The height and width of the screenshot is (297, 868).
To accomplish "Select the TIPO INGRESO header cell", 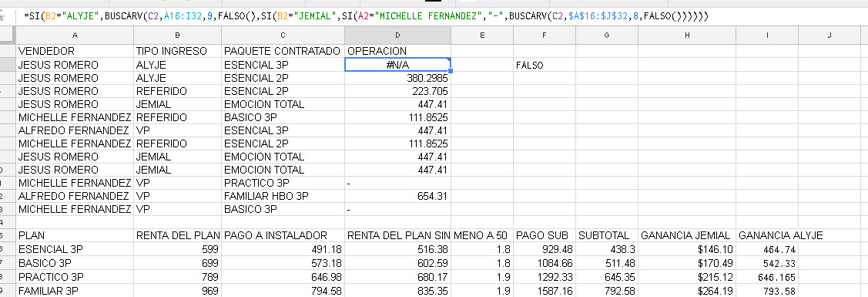I will coord(178,51).
